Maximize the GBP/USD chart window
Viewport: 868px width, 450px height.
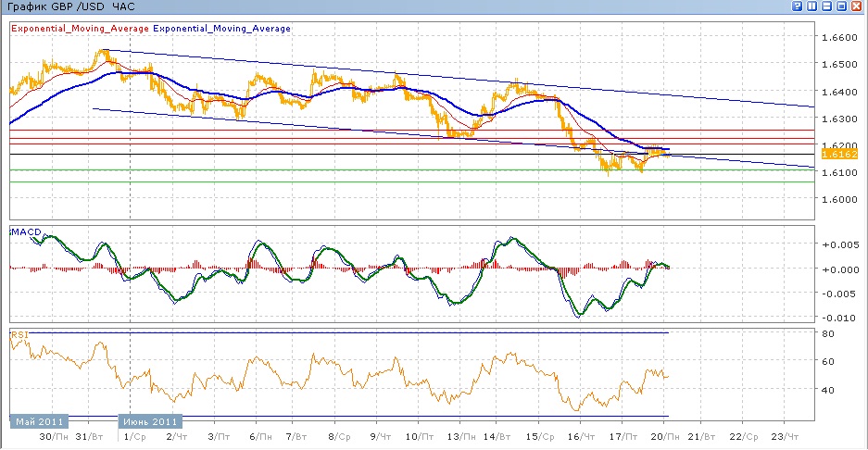tap(841, 6)
